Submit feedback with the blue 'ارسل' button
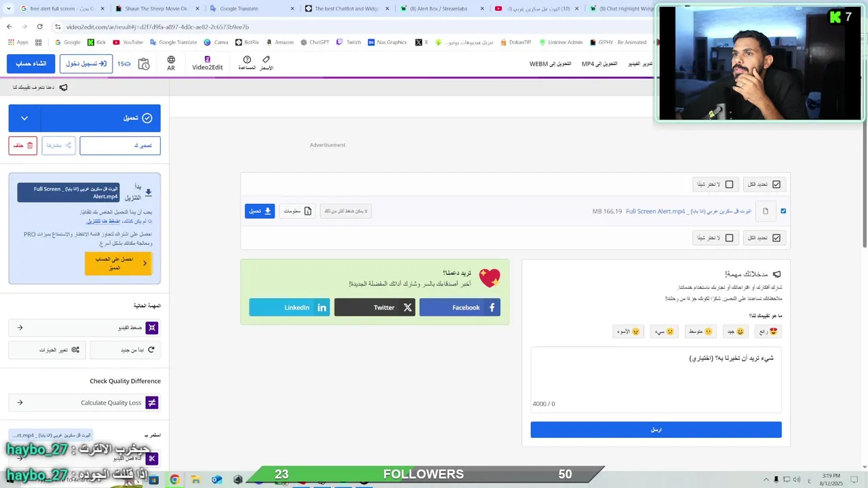 (656, 430)
